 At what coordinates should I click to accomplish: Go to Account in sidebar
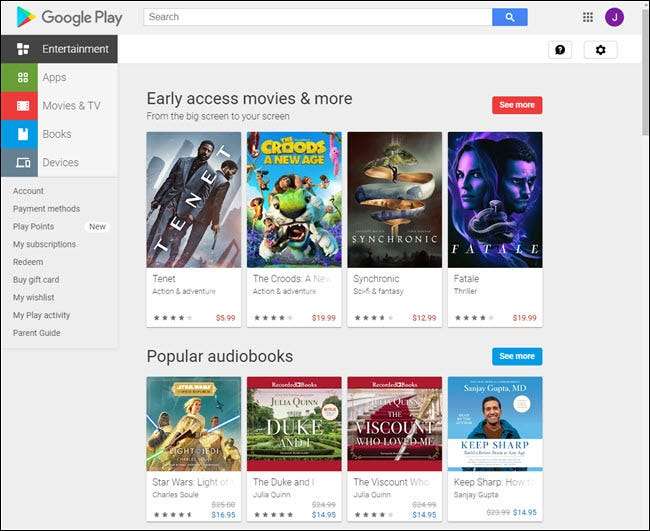point(28,191)
